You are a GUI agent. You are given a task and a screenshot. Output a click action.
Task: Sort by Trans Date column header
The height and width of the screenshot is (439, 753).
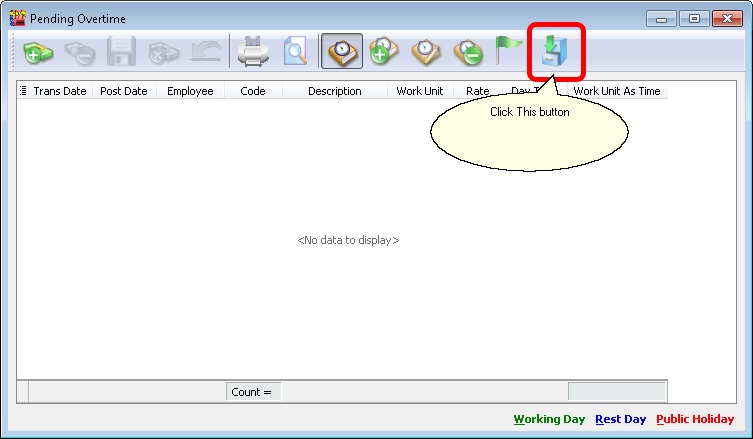coord(60,91)
